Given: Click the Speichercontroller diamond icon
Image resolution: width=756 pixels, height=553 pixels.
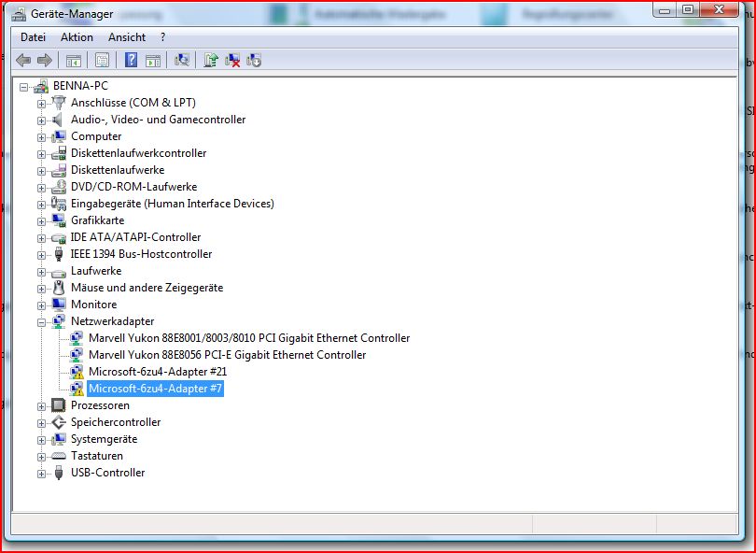Looking at the screenshot, I should tap(59, 422).
